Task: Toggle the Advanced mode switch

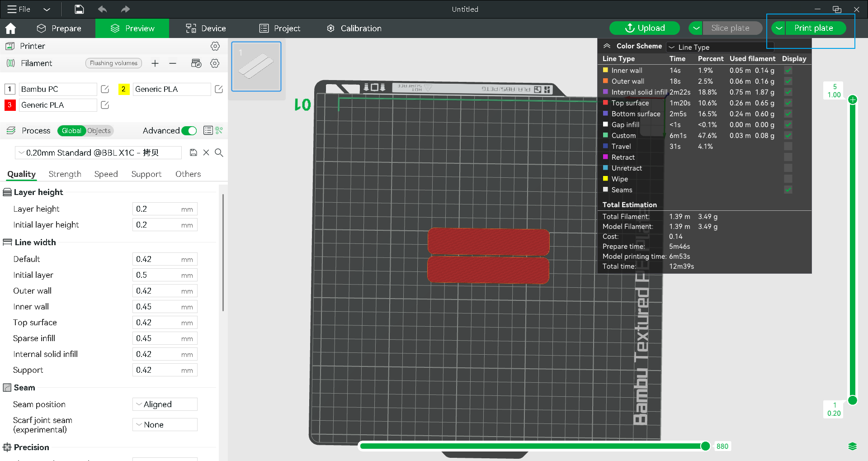Action: pyautogui.click(x=189, y=131)
